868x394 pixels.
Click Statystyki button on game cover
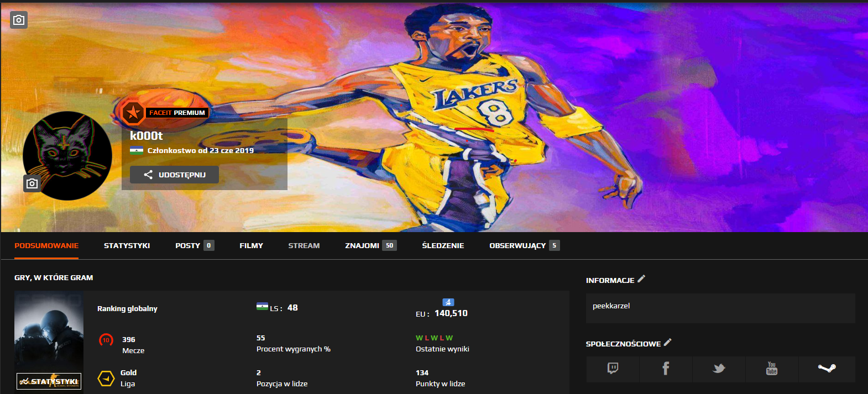(x=49, y=381)
